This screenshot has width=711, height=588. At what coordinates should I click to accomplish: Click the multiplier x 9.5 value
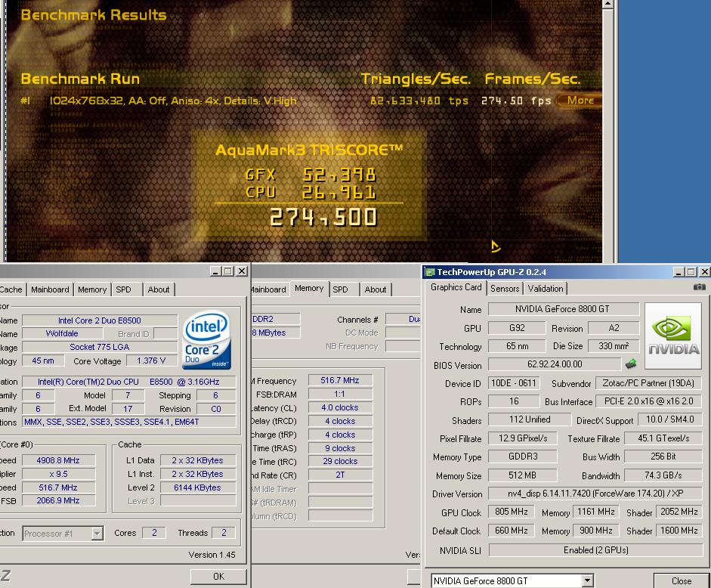click(58, 474)
